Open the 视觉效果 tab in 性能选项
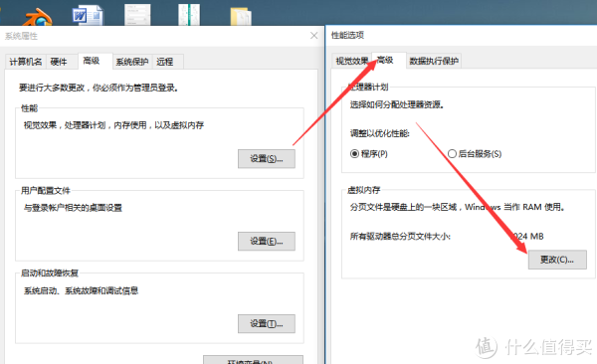 352,61
